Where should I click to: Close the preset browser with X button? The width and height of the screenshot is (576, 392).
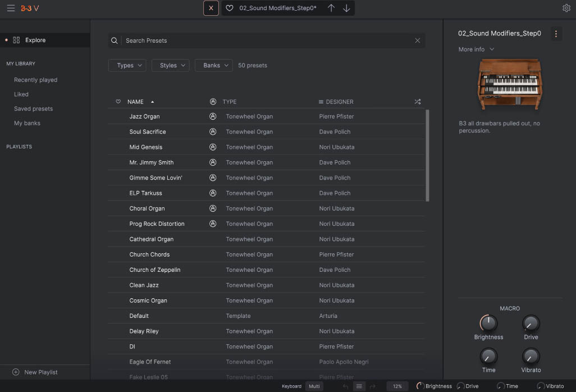(211, 8)
